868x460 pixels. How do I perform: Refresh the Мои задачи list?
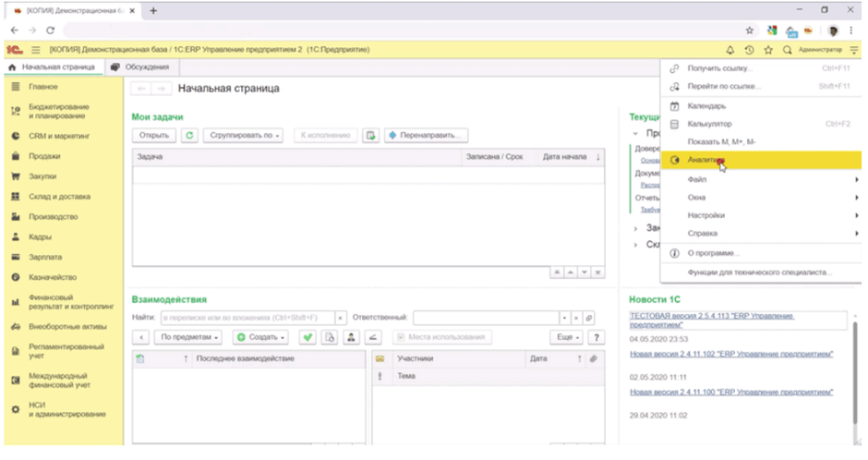coord(189,135)
